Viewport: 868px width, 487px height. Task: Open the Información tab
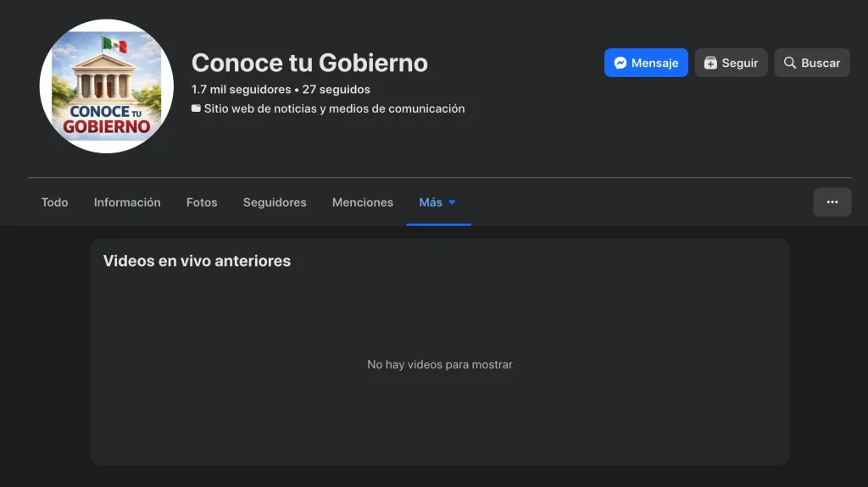127,202
